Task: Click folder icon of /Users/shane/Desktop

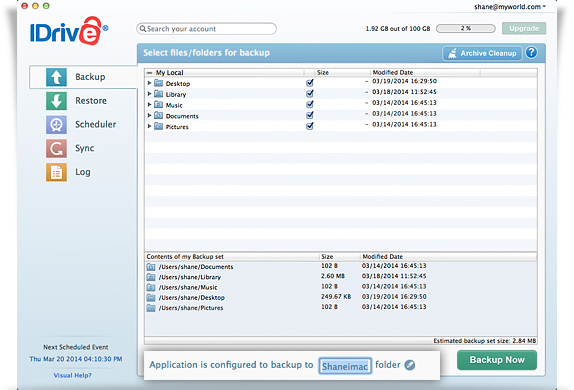Action: tap(151, 298)
